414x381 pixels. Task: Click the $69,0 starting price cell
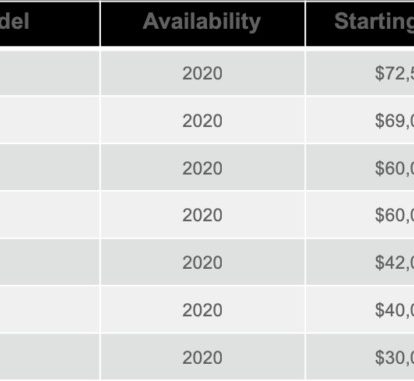(x=360, y=120)
